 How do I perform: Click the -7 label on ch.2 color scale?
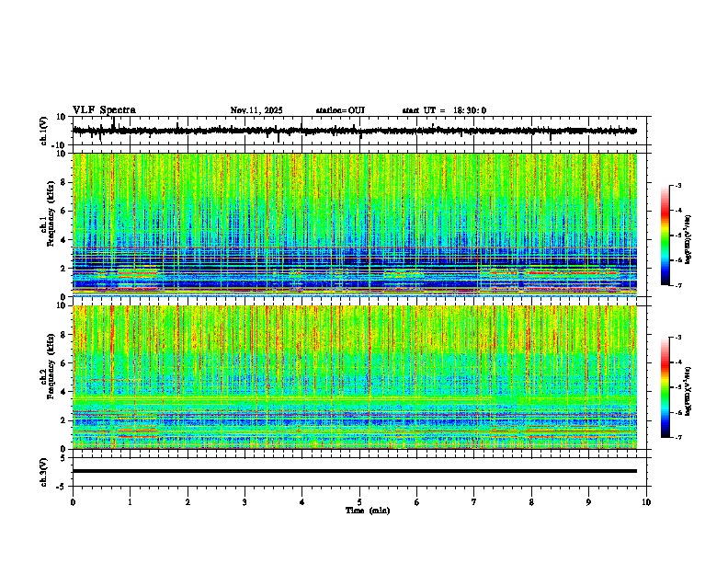pos(677,437)
